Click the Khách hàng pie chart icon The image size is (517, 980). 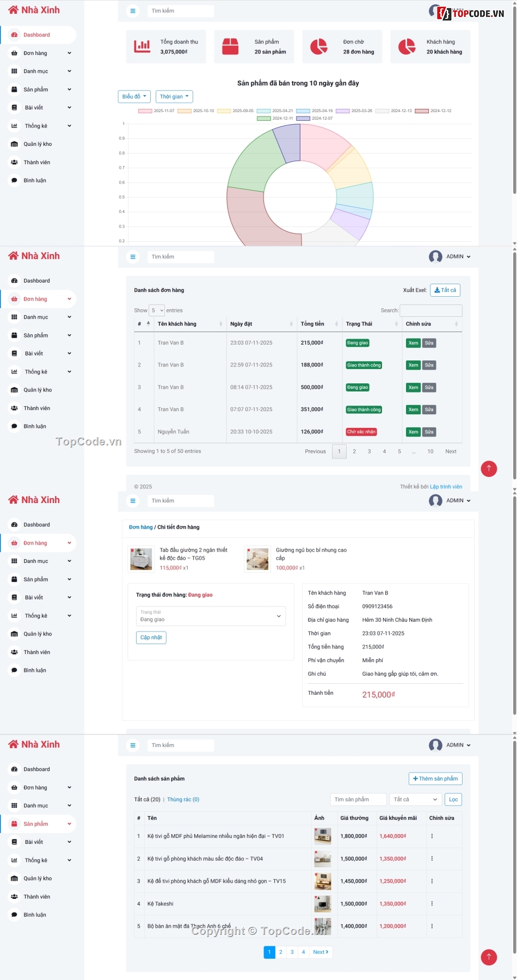coord(407,46)
